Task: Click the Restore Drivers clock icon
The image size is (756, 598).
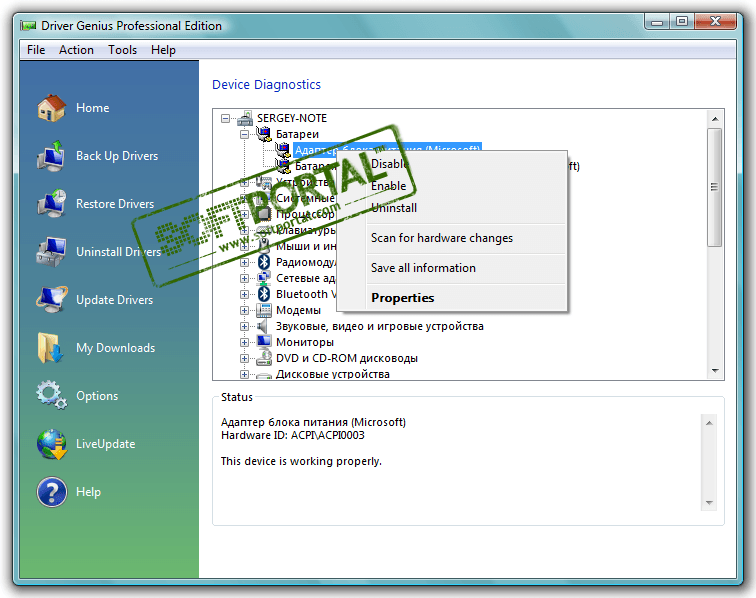Action: pyautogui.click(x=51, y=203)
